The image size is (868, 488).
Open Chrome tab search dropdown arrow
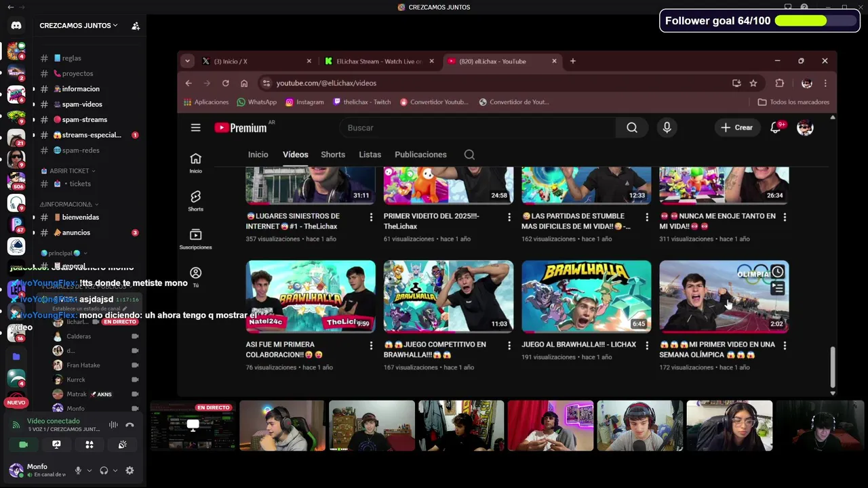[187, 61]
